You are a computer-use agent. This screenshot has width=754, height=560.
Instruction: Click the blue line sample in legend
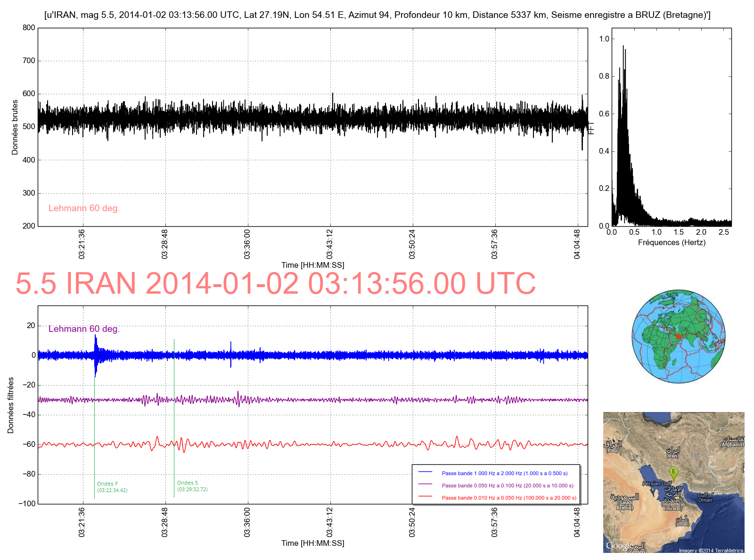425,472
